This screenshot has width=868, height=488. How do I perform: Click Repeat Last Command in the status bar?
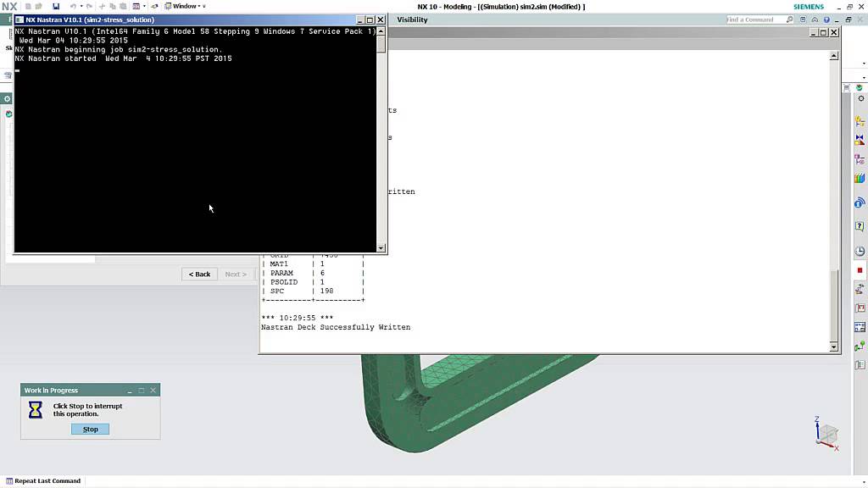(43, 481)
